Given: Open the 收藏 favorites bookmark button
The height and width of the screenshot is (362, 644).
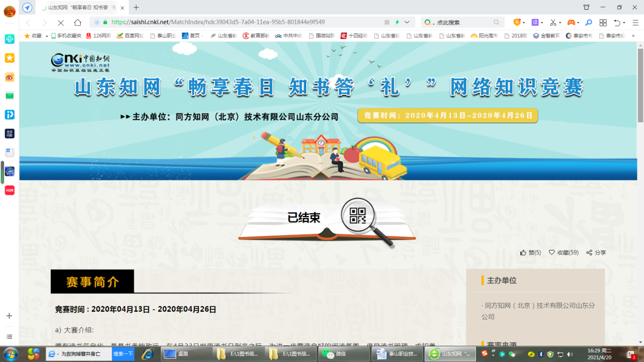Looking at the screenshot, I should 33,36.
